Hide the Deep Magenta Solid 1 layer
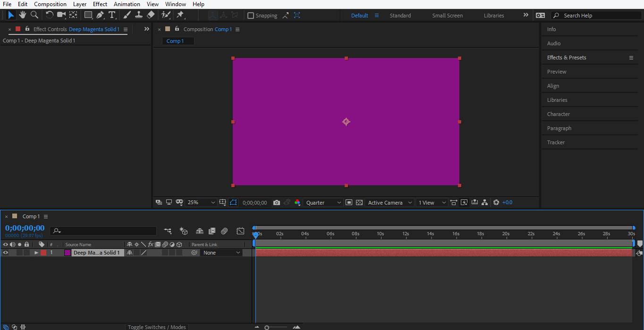Viewport: 644px width, 330px height. tap(6, 253)
